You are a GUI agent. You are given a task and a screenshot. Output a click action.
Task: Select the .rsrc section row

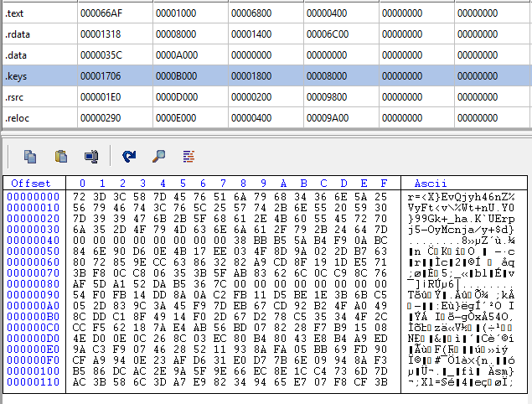click(x=38, y=97)
